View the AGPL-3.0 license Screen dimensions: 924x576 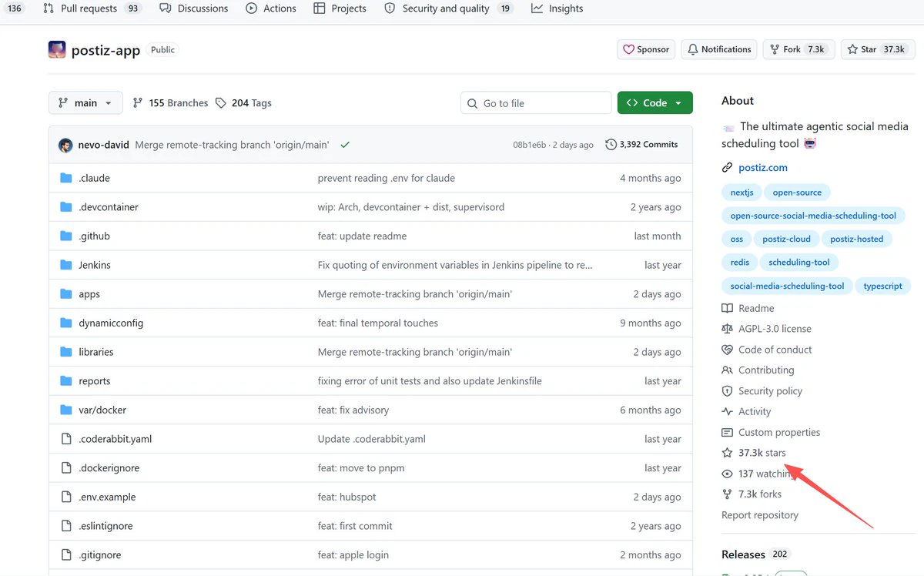tap(766, 329)
